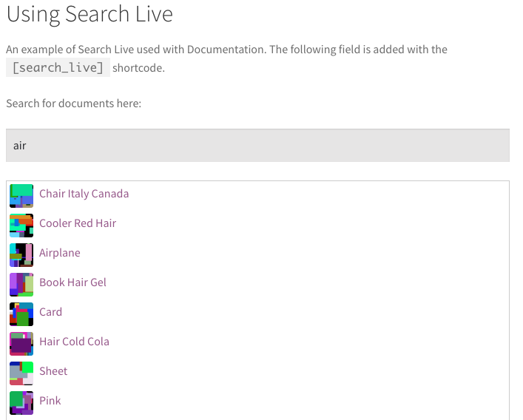The width and height of the screenshot is (523, 420).
Task: Open the Book Hair Gel link
Action: (x=72, y=282)
